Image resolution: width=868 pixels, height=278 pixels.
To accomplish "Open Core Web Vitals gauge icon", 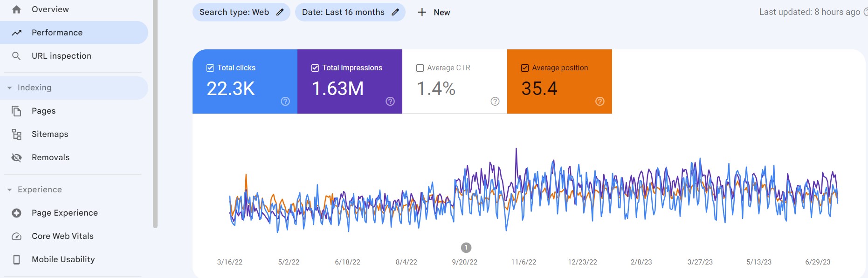I will tap(16, 237).
